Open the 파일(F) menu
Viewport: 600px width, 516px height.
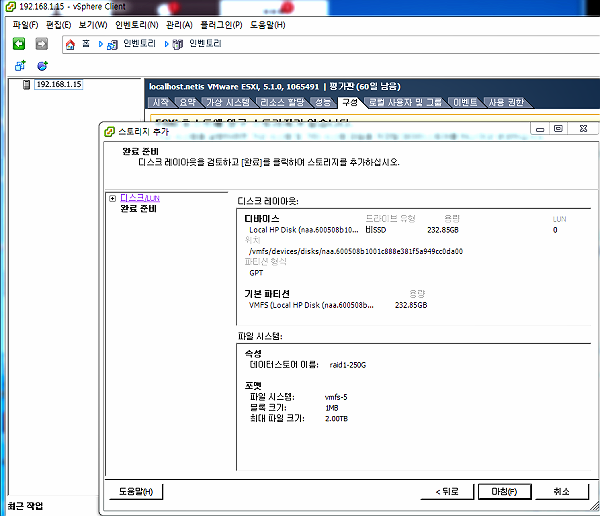25,25
